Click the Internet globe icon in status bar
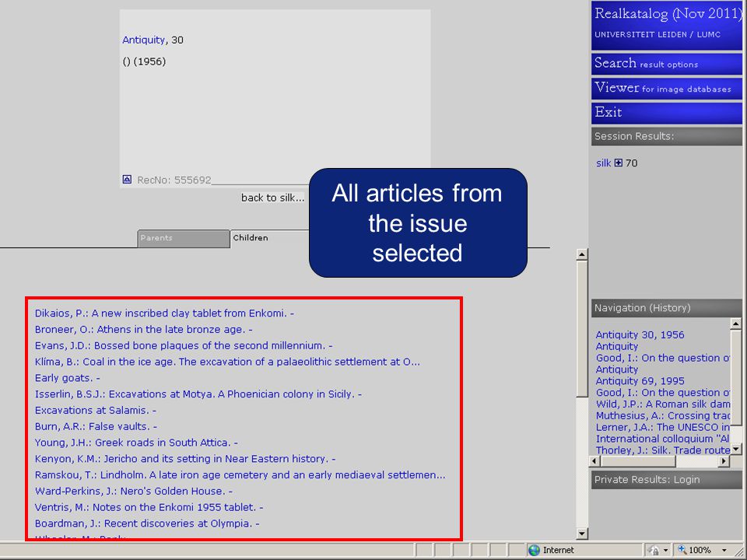This screenshot has height=560, width=747. 535,550
